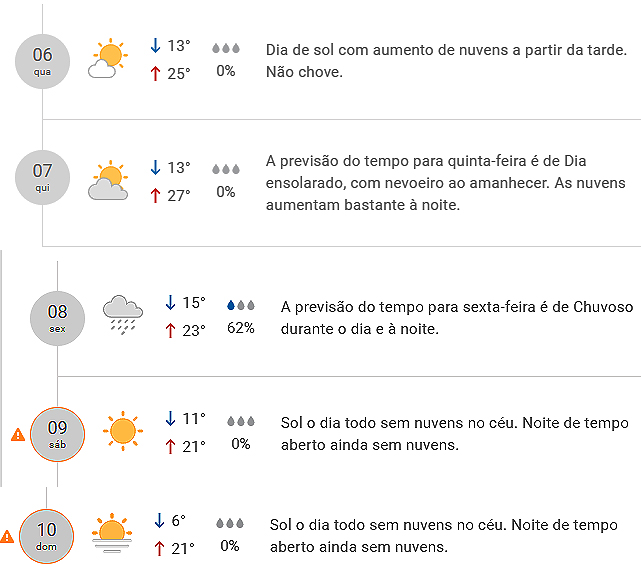
Task: Click the rain cloud icon for Friday 08
Action: click(x=122, y=314)
